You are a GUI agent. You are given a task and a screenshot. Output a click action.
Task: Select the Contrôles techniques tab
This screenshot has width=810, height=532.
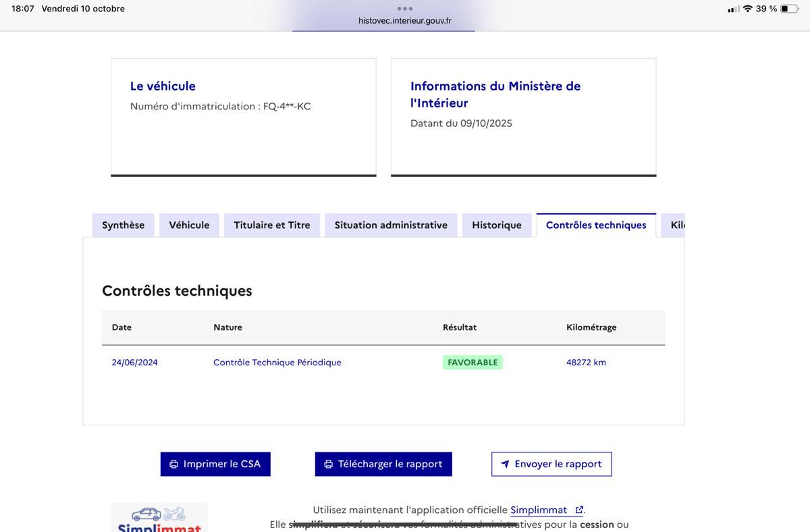point(596,225)
